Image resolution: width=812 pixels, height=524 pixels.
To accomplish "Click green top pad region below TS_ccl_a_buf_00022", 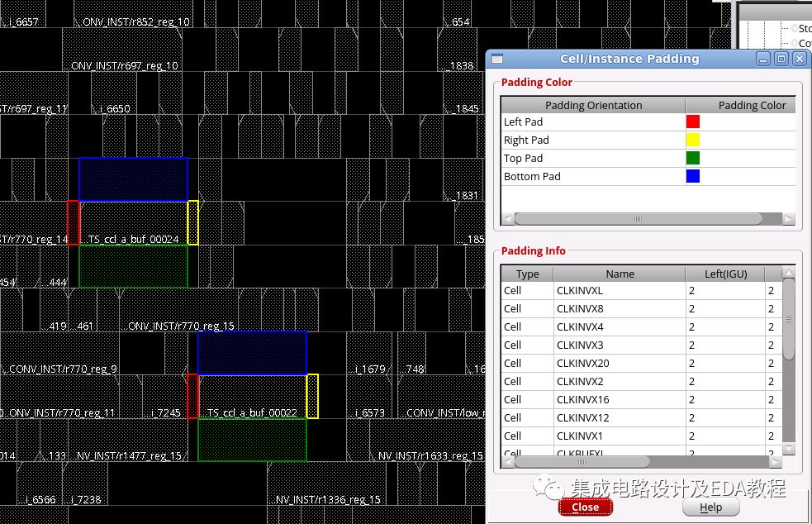I will pos(252,440).
